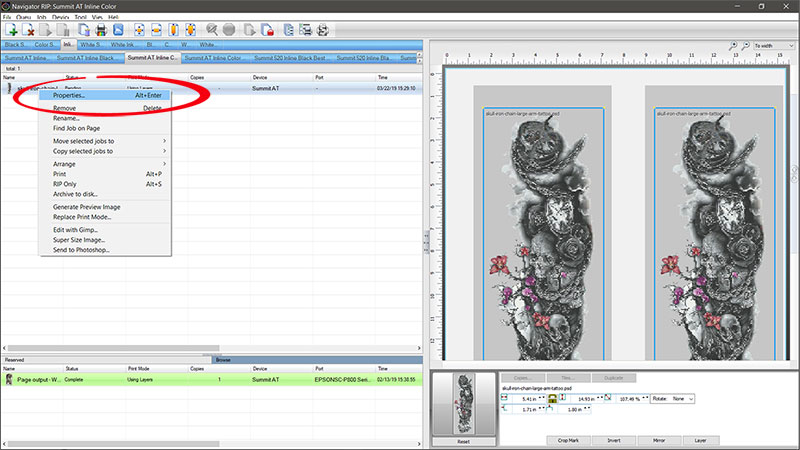This screenshot has width=800, height=450.
Task: Click the gray stop octagon icon
Action: coord(229,30)
